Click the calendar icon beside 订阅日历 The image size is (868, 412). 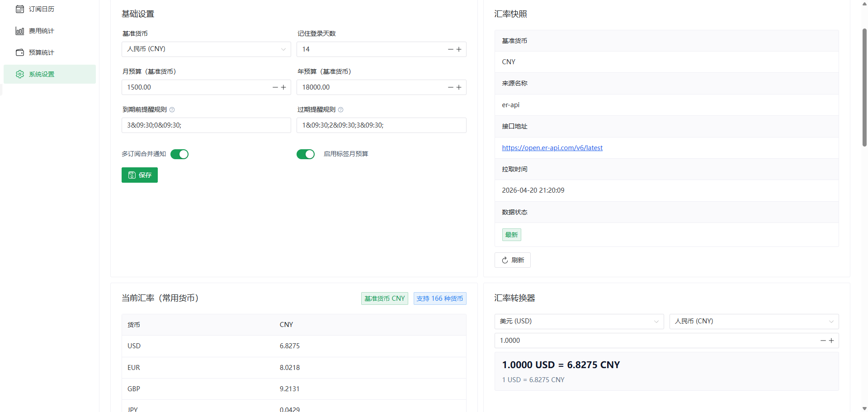coord(20,9)
